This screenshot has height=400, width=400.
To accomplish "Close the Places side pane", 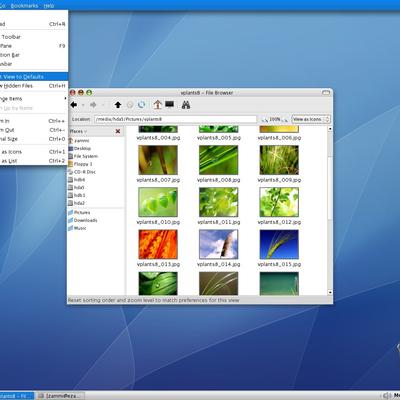I will pyautogui.click(x=118, y=131).
